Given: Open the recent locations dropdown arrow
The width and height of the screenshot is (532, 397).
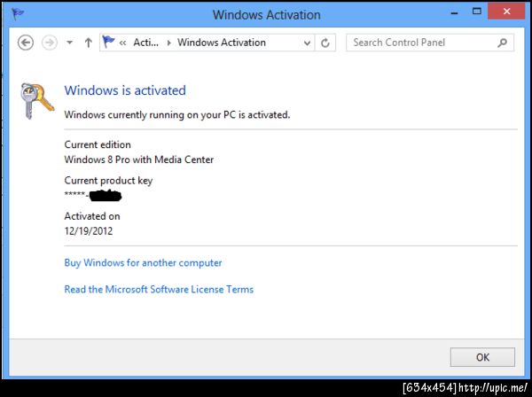Looking at the screenshot, I should click(x=69, y=43).
